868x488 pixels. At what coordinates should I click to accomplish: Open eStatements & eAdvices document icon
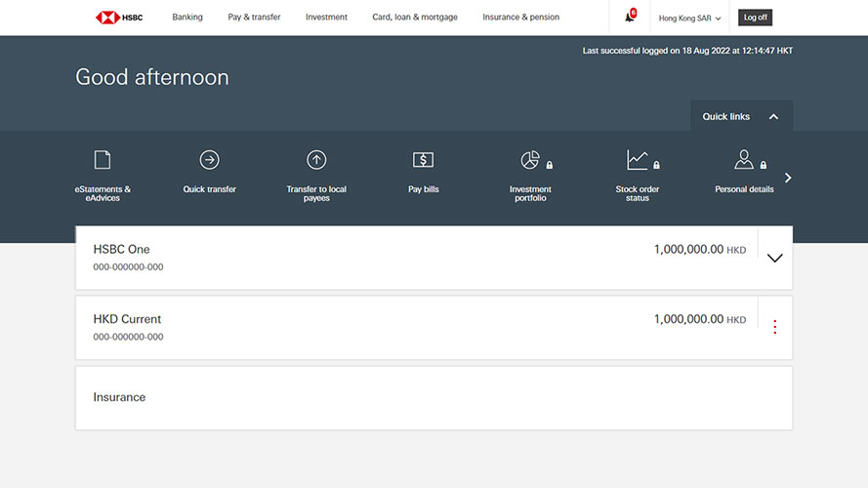point(103,160)
